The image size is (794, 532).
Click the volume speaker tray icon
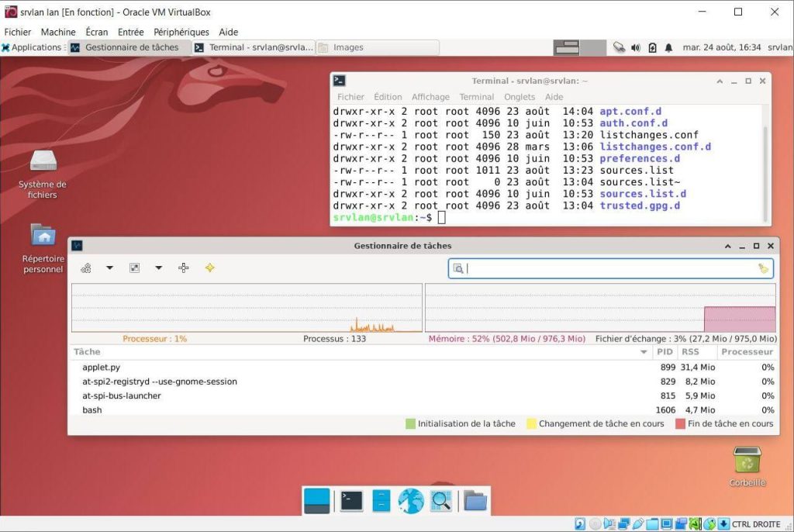pos(636,47)
